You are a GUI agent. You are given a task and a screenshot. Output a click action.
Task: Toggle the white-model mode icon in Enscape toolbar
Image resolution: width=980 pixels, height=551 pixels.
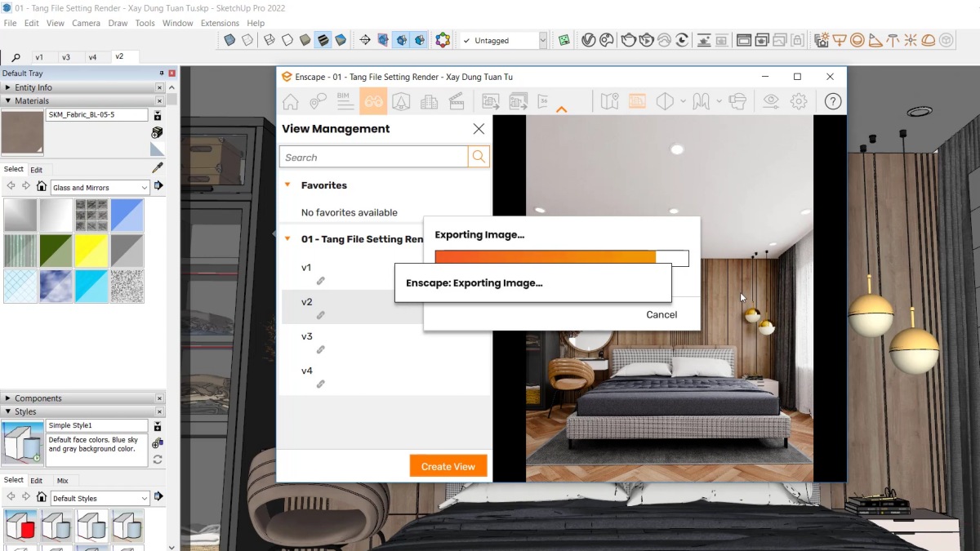[x=665, y=102]
